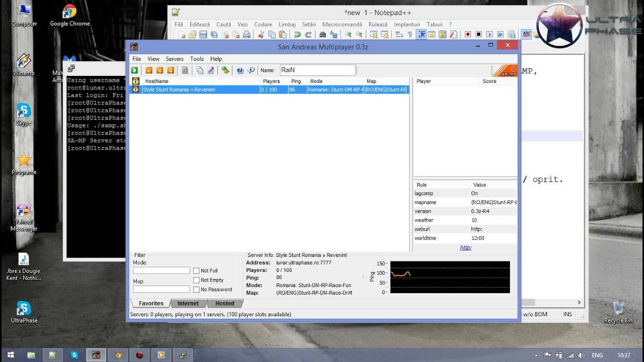Screen dimensions: 644x362
Task: Open Recycle Bin on desktop
Action: pos(618,312)
